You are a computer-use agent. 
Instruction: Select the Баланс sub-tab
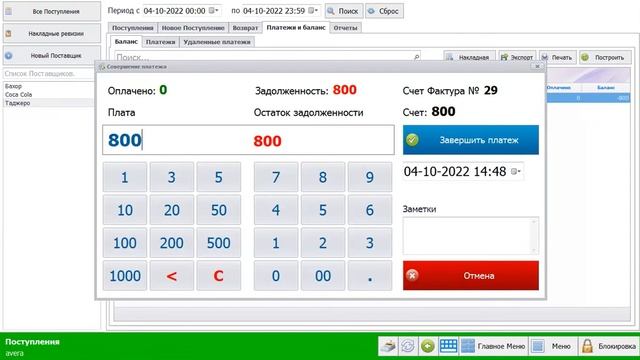tap(126, 42)
